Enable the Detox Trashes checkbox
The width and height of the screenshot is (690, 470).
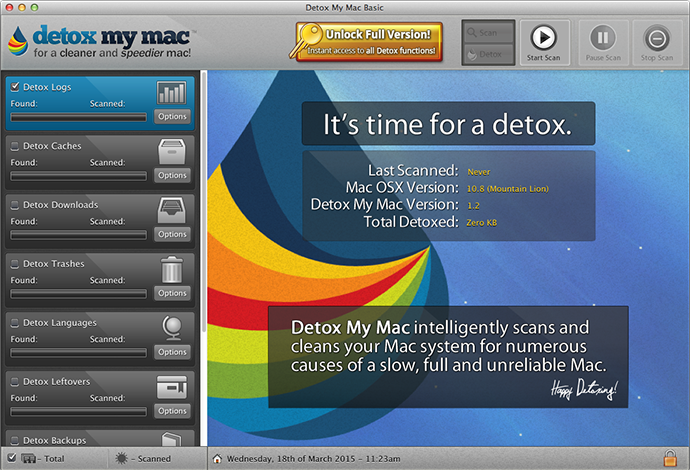(15, 264)
